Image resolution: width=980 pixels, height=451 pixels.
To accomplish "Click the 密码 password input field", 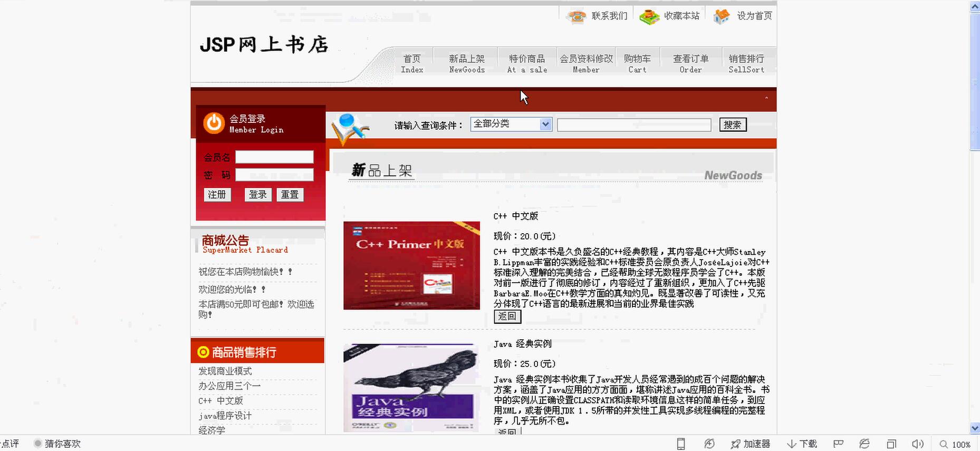I will (274, 175).
